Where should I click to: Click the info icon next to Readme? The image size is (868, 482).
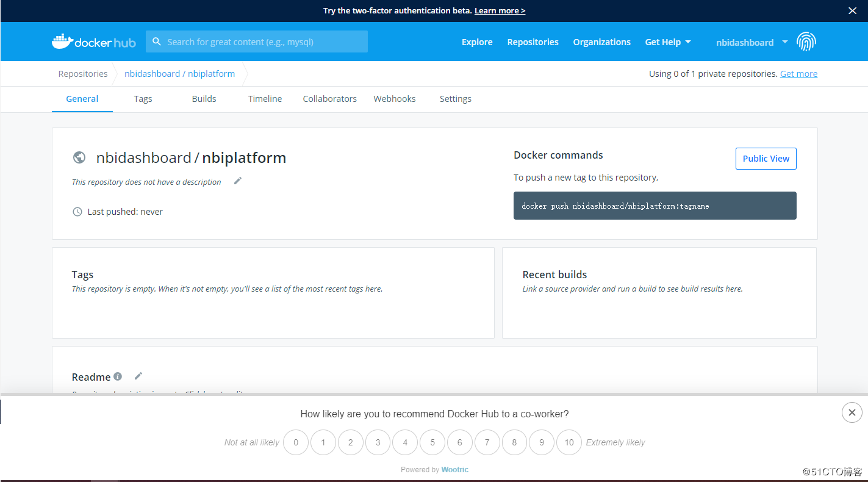pos(117,376)
